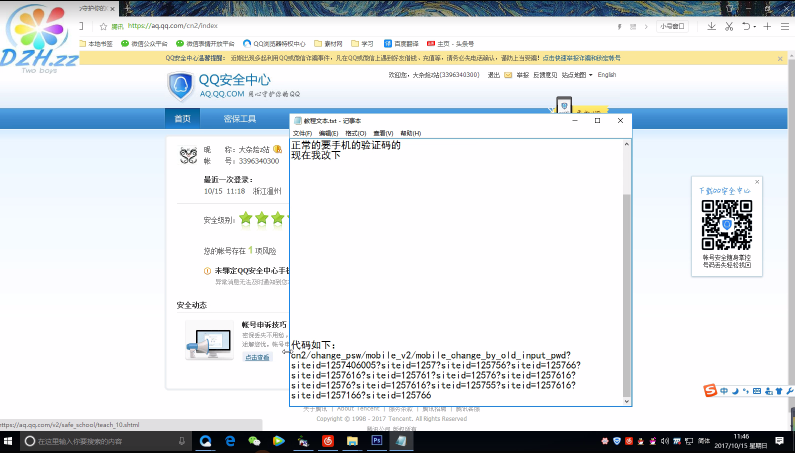This screenshot has width=795, height=453.
Task: Click the mail envelope icon in header
Action: (508, 75)
